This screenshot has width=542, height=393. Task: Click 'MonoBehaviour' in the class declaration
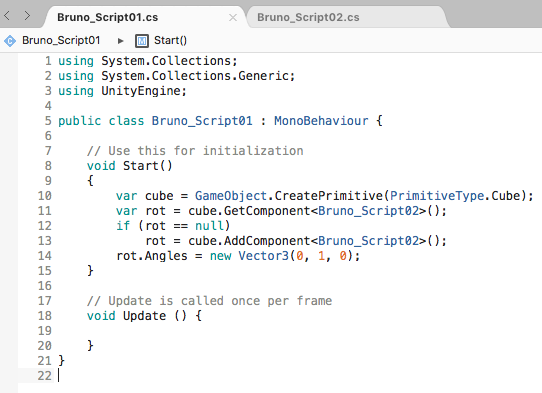click(321, 121)
